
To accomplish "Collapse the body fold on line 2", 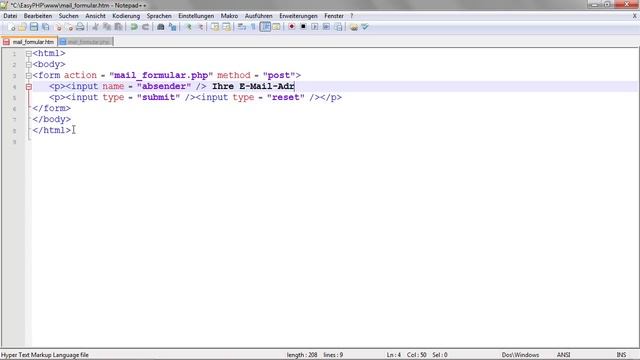I will tap(29, 64).
